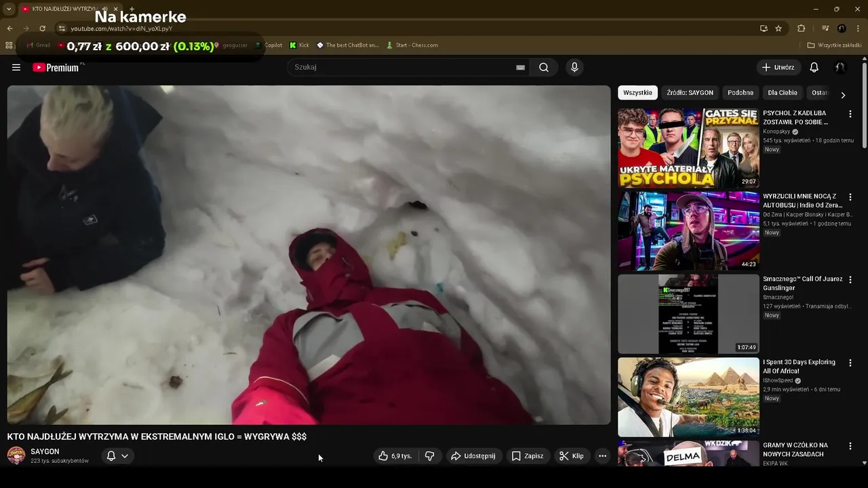
Task: Start voice search with the microphone
Action: click(574, 67)
